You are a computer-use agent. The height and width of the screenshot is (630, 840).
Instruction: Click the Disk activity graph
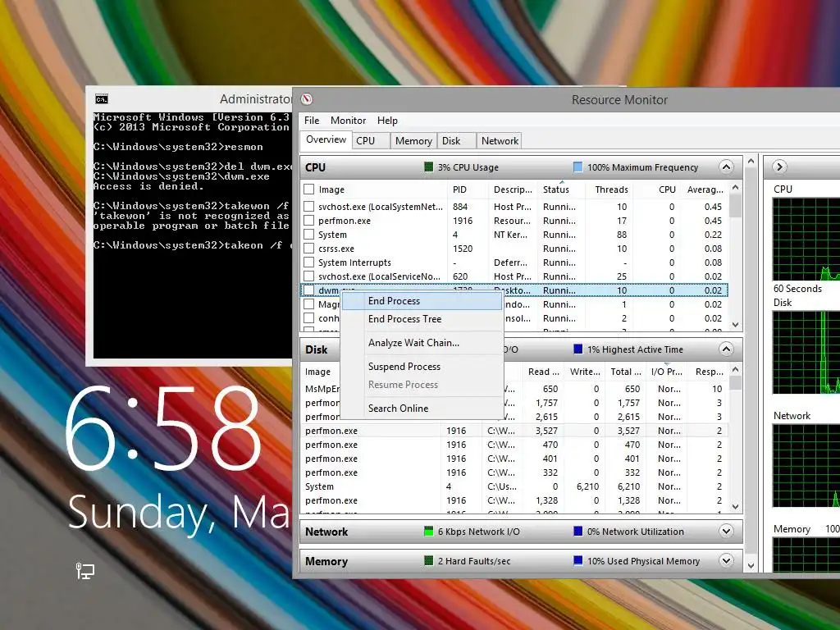click(806, 353)
